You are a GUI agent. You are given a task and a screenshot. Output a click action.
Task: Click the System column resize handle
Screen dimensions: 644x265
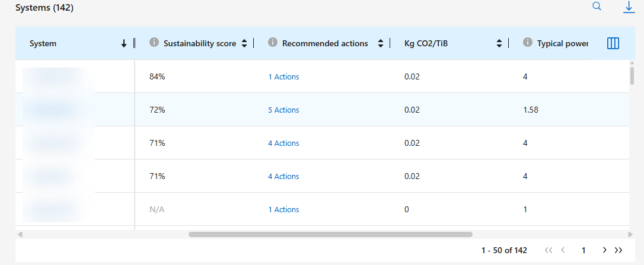point(135,43)
